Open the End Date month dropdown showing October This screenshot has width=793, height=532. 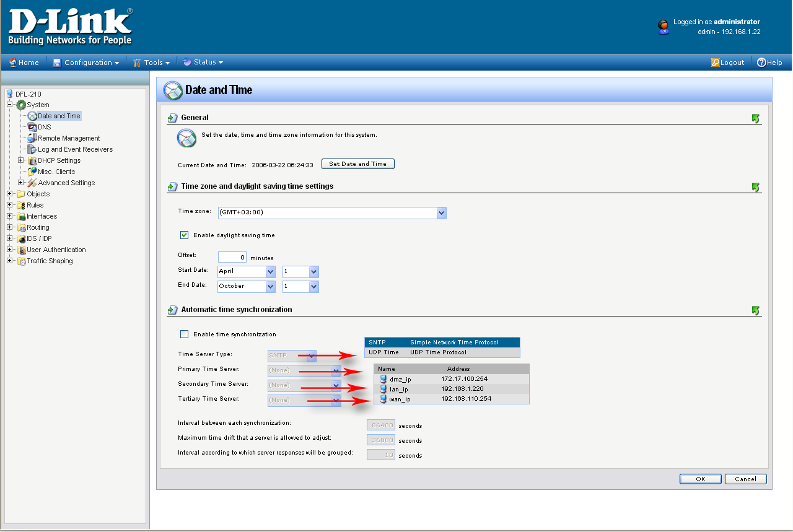[246, 287]
